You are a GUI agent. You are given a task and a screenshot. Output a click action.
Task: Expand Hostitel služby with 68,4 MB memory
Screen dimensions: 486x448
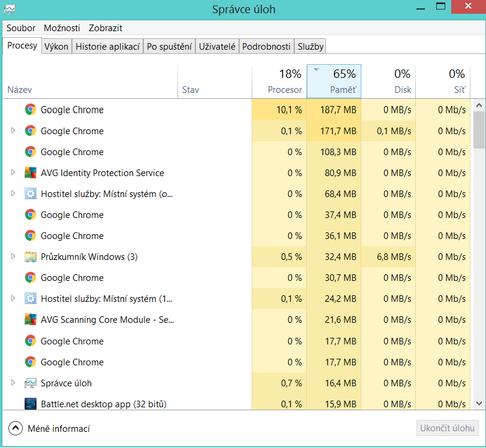pyautogui.click(x=13, y=193)
